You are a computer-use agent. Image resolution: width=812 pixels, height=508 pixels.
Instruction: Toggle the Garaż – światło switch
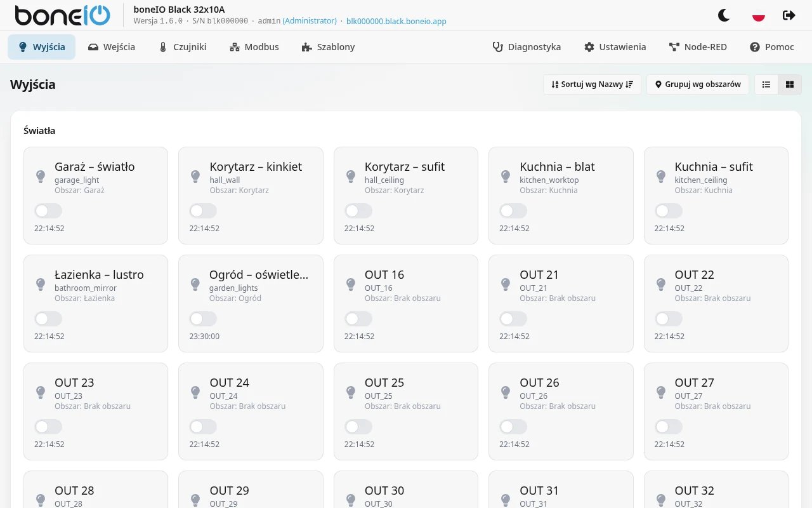pos(48,211)
